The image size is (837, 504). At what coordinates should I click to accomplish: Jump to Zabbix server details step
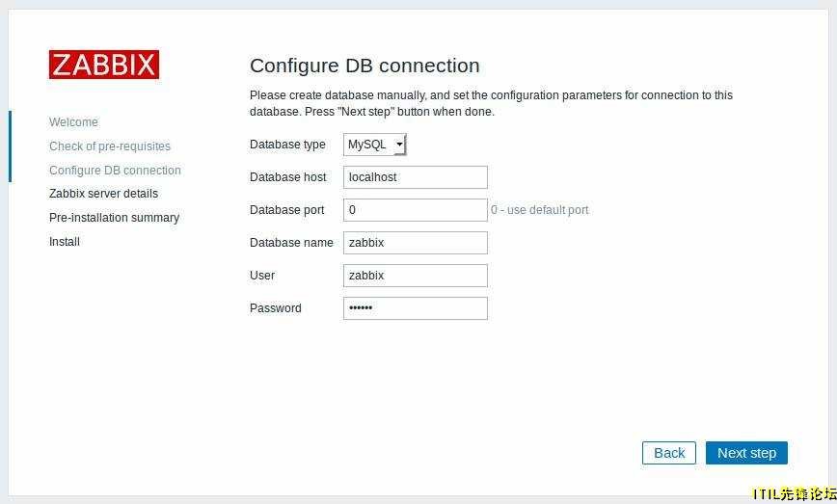click(103, 194)
